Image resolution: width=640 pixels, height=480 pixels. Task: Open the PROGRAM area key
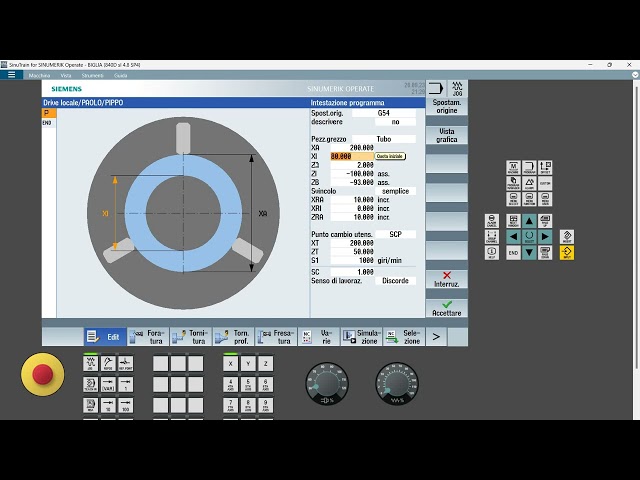529,168
